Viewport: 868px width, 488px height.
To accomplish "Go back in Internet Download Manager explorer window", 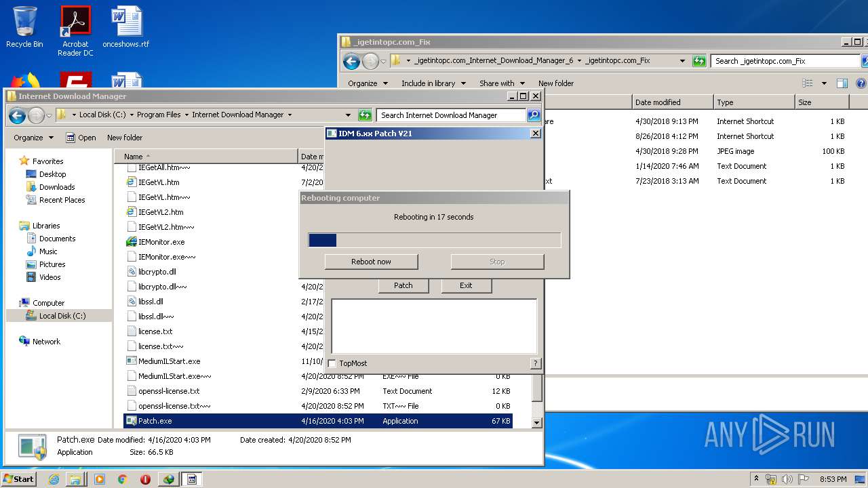I will [18, 115].
